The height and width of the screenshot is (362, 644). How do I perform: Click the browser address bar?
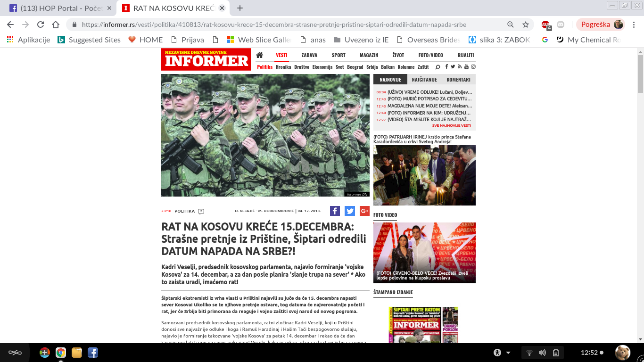click(283, 24)
